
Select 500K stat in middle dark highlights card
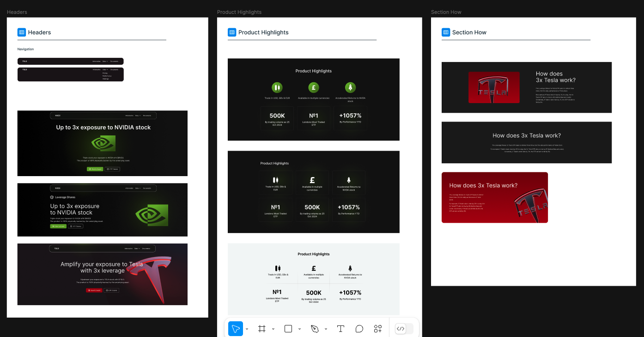tap(312, 207)
